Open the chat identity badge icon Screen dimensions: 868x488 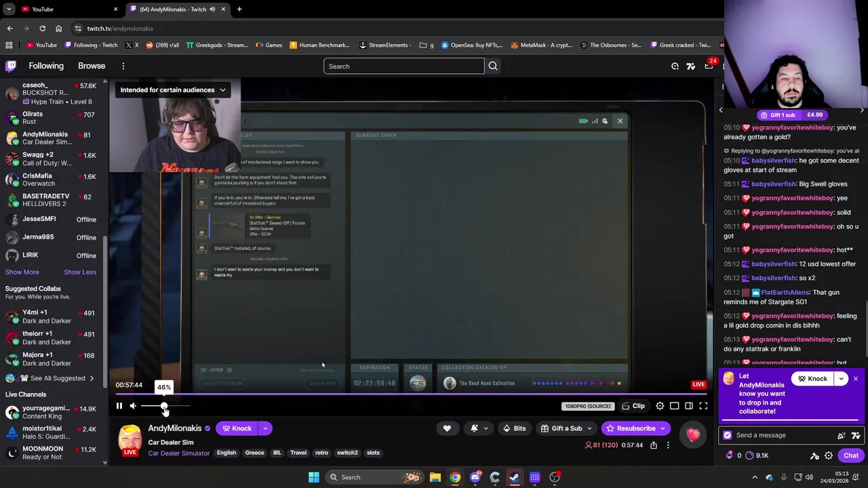[x=728, y=435]
